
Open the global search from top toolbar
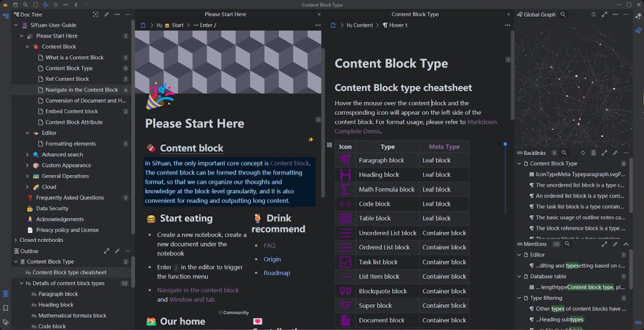(x=25, y=5)
